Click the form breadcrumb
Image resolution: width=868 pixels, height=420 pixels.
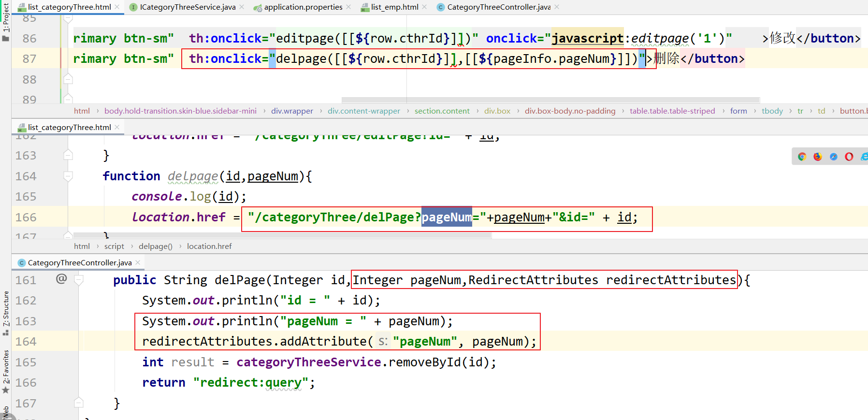(x=738, y=111)
